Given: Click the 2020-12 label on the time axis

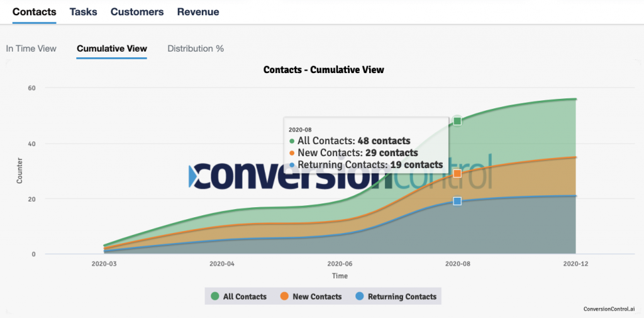Looking at the screenshot, I should 575,264.
